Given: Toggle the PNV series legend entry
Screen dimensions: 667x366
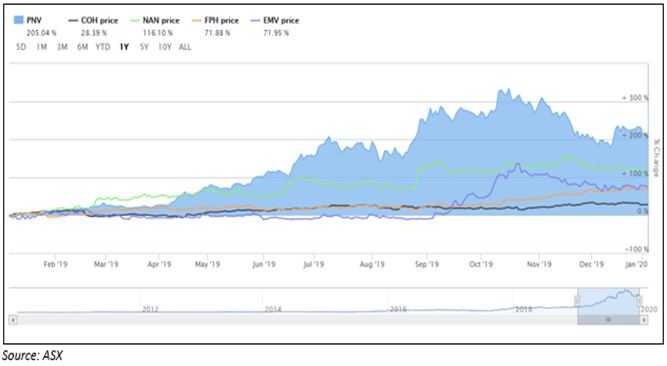Looking at the screenshot, I should point(28,20).
